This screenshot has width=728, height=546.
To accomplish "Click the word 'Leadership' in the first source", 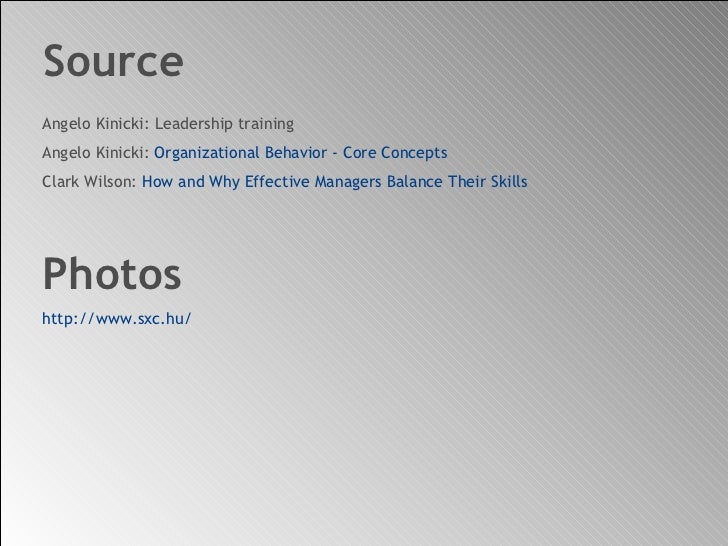I will [193, 125].
